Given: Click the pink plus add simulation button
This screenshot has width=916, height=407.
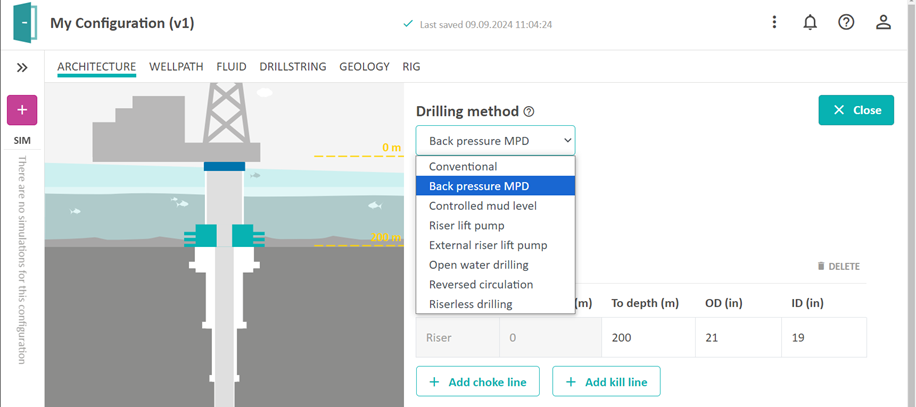Looking at the screenshot, I should click(x=22, y=110).
